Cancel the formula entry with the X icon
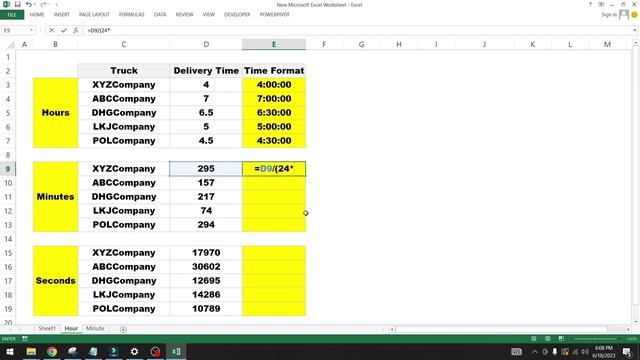The width and height of the screenshot is (640, 360). coord(51,30)
